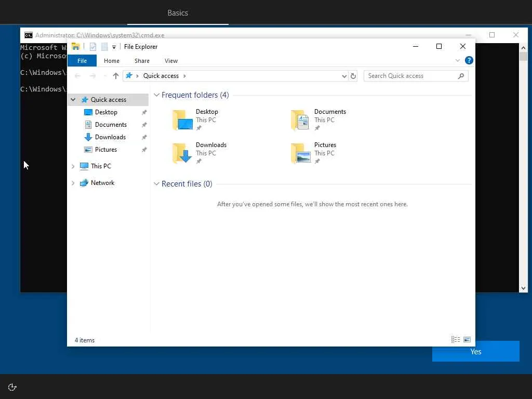532x399 pixels.
Task: Select the Pictures folder icon in Frequent folders
Action: click(x=301, y=153)
